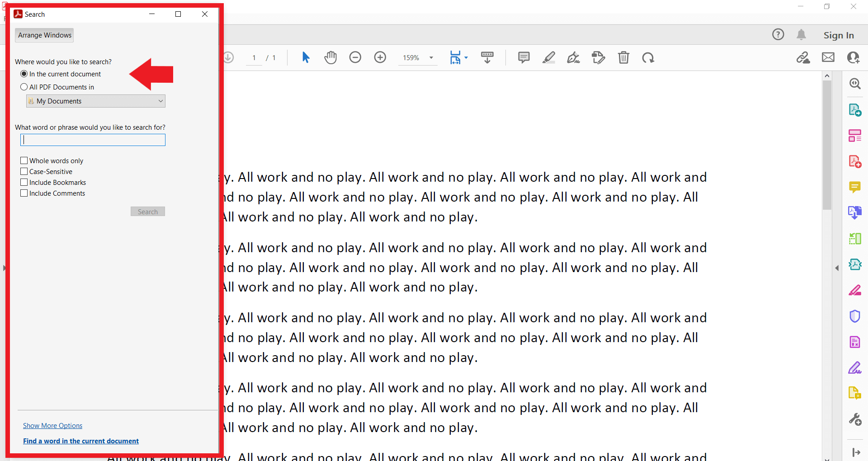The image size is (868, 461).
Task: Select the highlighter pen tool
Action: point(549,57)
